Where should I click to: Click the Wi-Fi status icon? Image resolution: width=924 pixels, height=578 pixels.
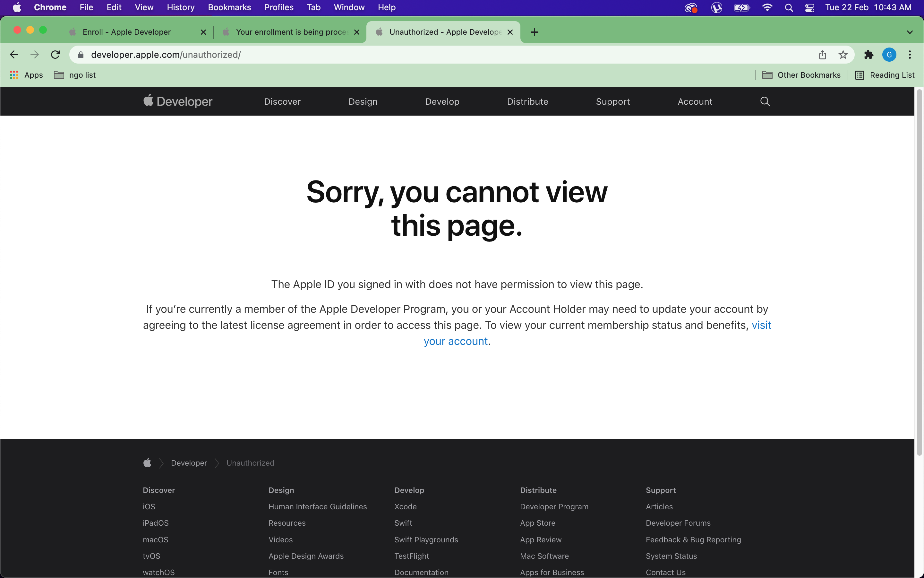pyautogui.click(x=767, y=8)
